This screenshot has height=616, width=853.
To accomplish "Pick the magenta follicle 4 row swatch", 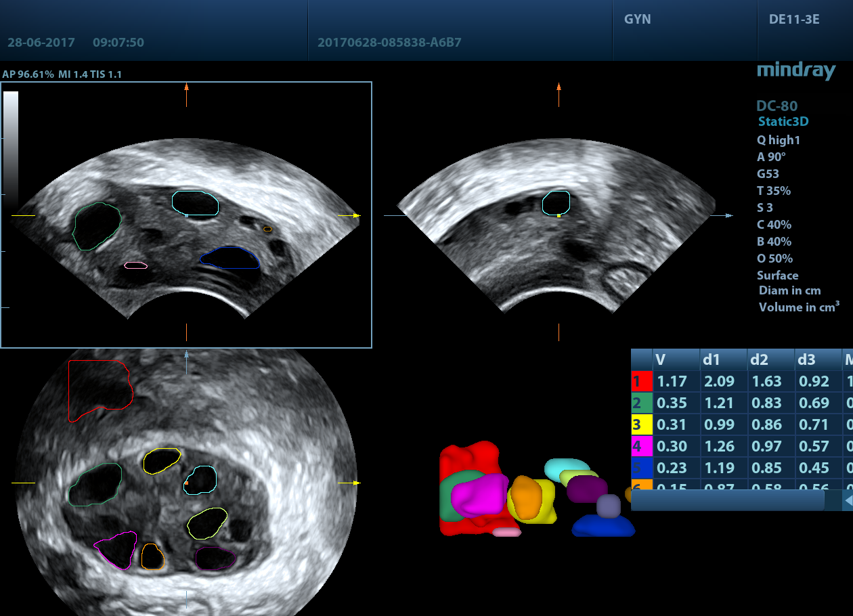I will point(641,447).
